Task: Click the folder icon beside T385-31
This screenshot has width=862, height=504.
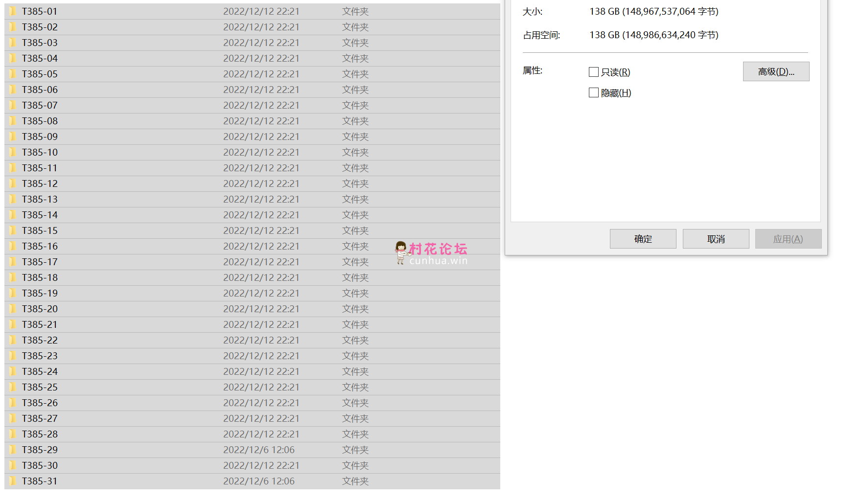Action: coord(13,481)
